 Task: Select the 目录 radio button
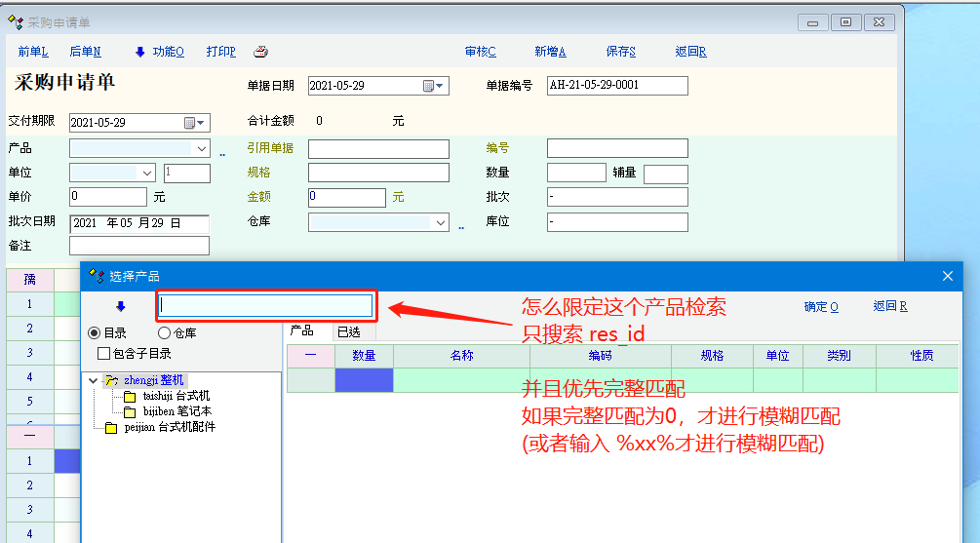[95, 333]
